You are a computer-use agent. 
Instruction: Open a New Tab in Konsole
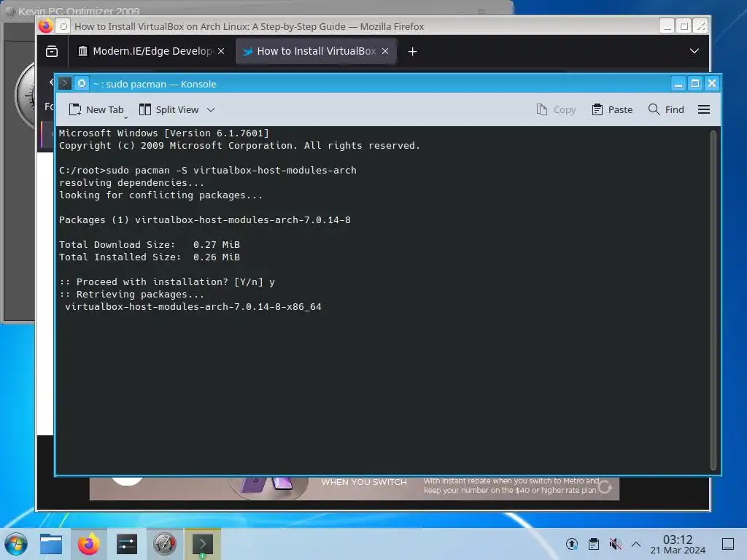96,109
